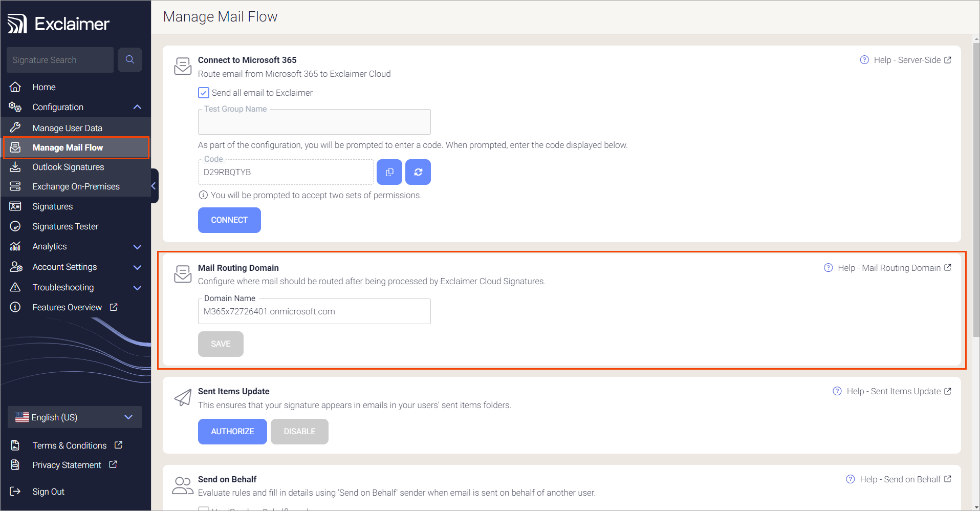
Task: Uncheck Send all email to Exclaimer
Action: (204, 93)
